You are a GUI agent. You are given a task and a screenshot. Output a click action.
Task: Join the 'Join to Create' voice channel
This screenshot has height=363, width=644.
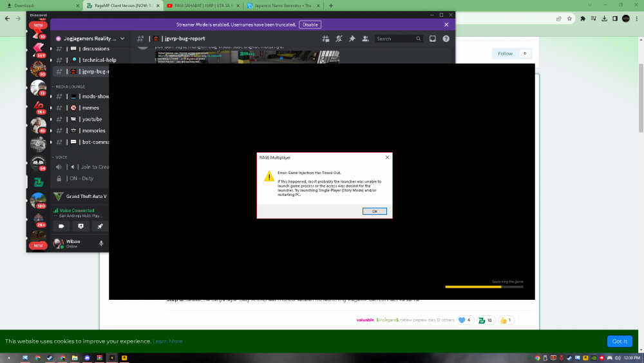click(81, 167)
